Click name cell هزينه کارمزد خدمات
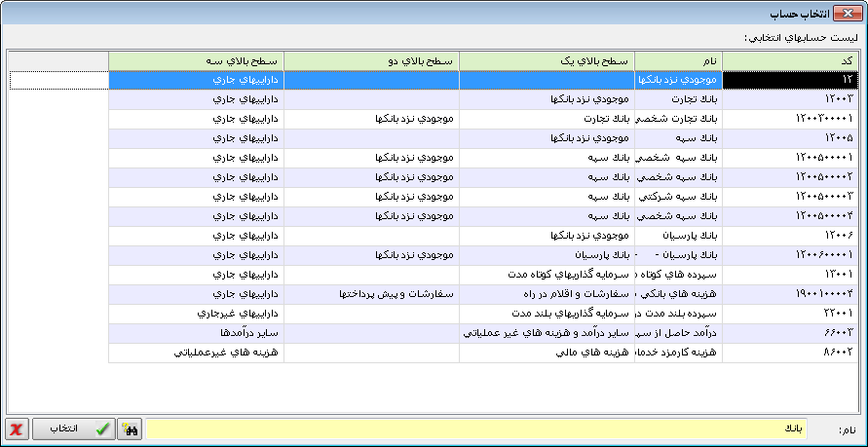 [x=679, y=352]
